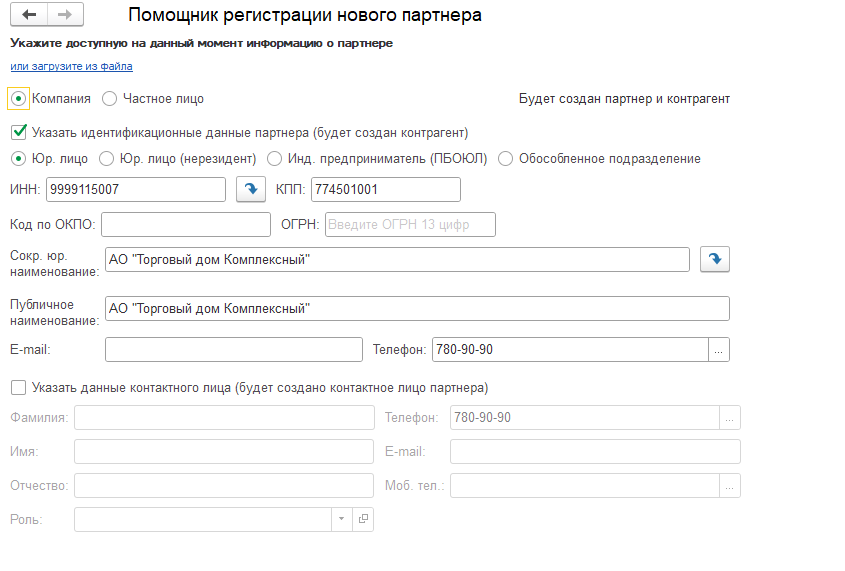
Task: Choose Обособленное подразделение radio option
Action: pyautogui.click(x=506, y=159)
